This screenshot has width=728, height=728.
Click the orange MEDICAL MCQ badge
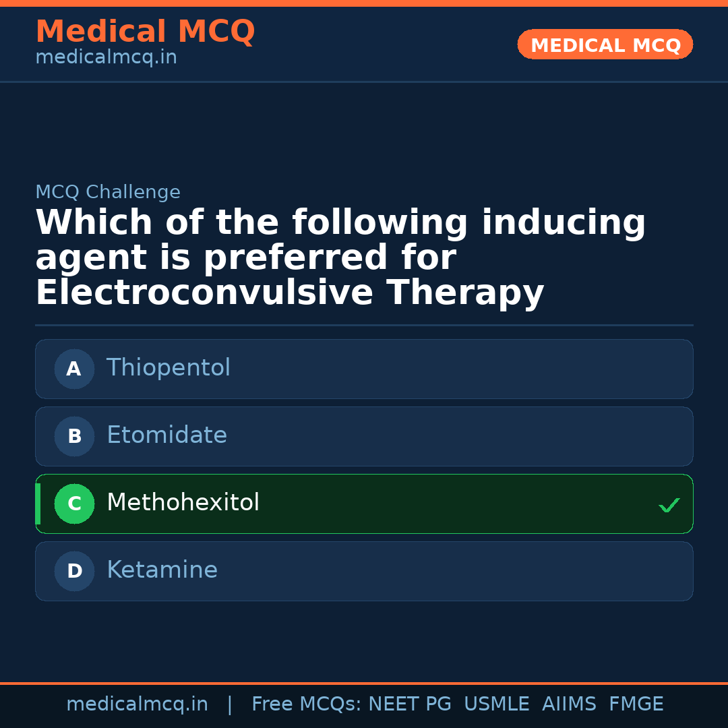605,44
